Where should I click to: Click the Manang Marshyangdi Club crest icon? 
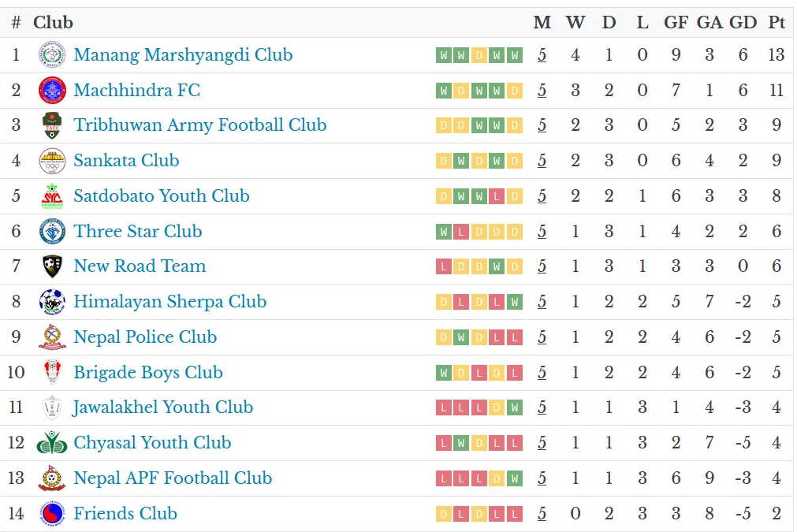point(52,55)
